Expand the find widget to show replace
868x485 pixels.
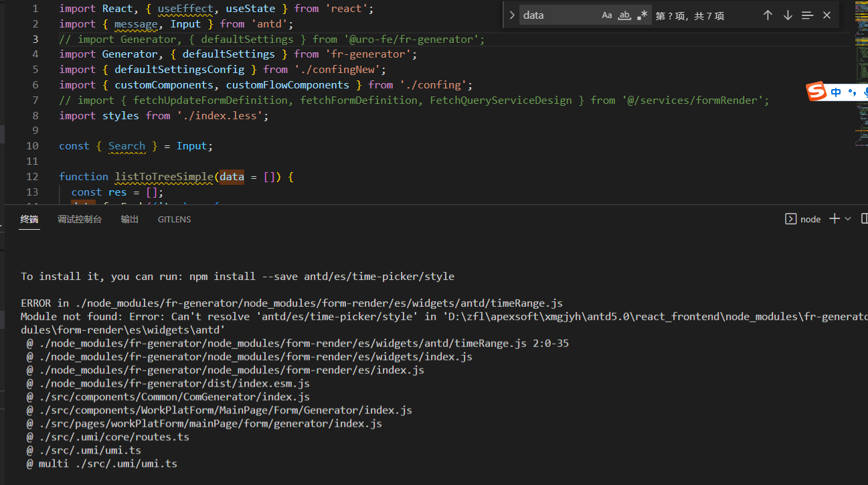pyautogui.click(x=511, y=13)
